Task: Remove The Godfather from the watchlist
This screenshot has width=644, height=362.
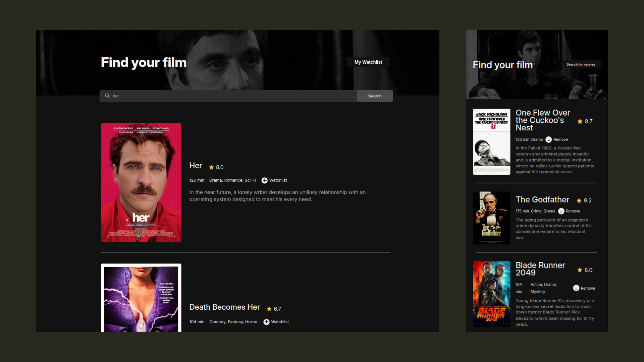Action: point(569,211)
